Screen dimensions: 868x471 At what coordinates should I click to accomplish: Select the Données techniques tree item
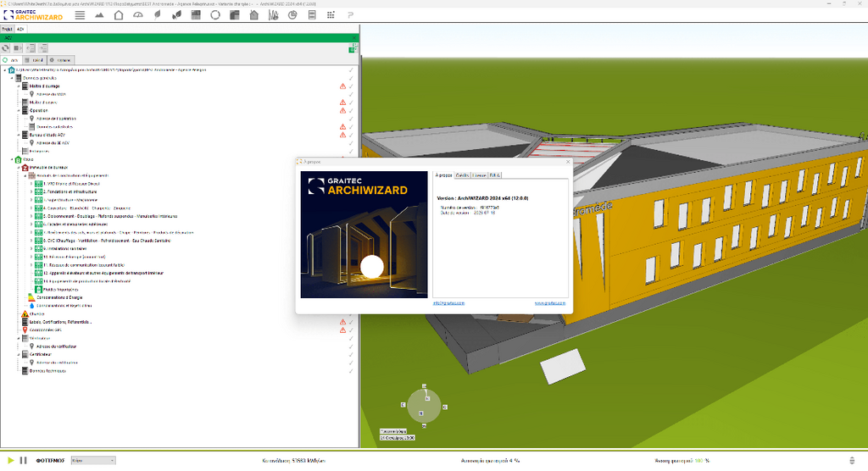tap(47, 371)
